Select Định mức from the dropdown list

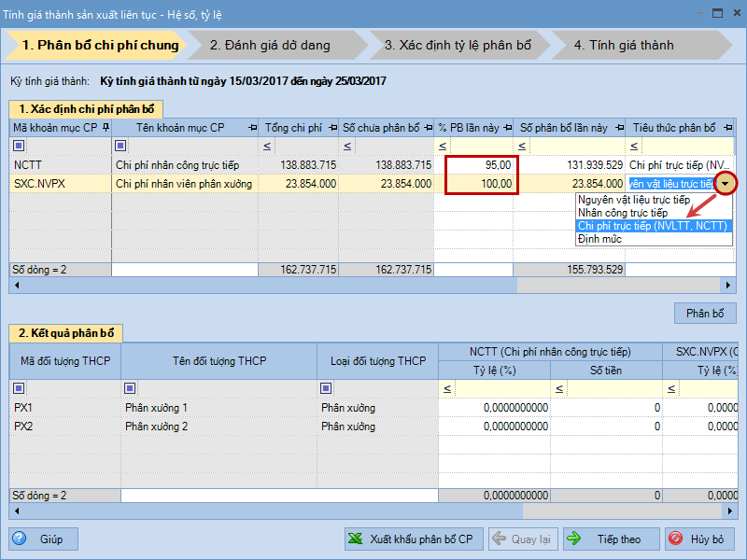(600, 239)
